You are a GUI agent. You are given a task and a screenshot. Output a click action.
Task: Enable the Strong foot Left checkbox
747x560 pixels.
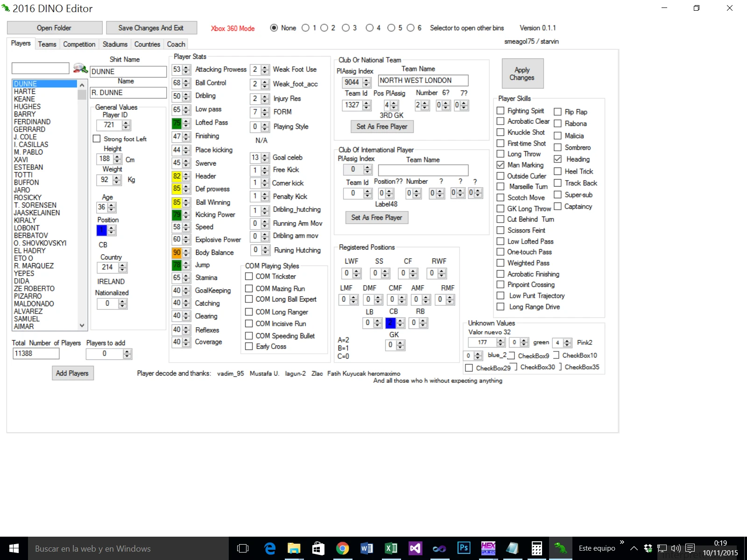(x=97, y=139)
